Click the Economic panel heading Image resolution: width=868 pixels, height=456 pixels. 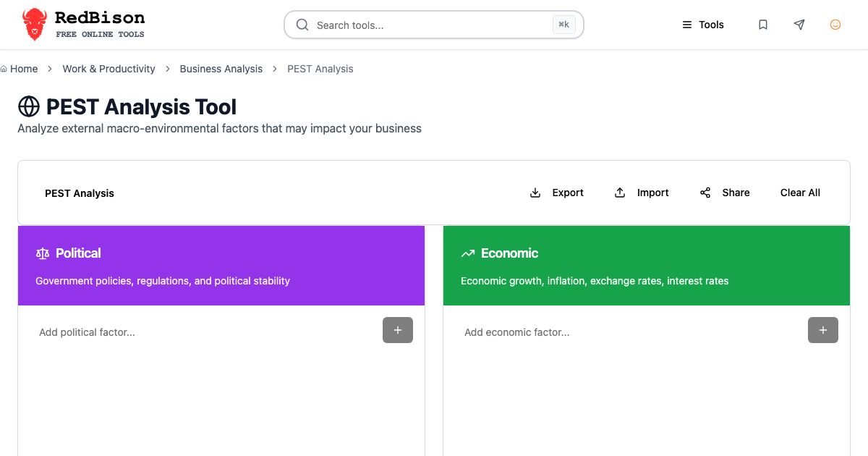coord(509,253)
